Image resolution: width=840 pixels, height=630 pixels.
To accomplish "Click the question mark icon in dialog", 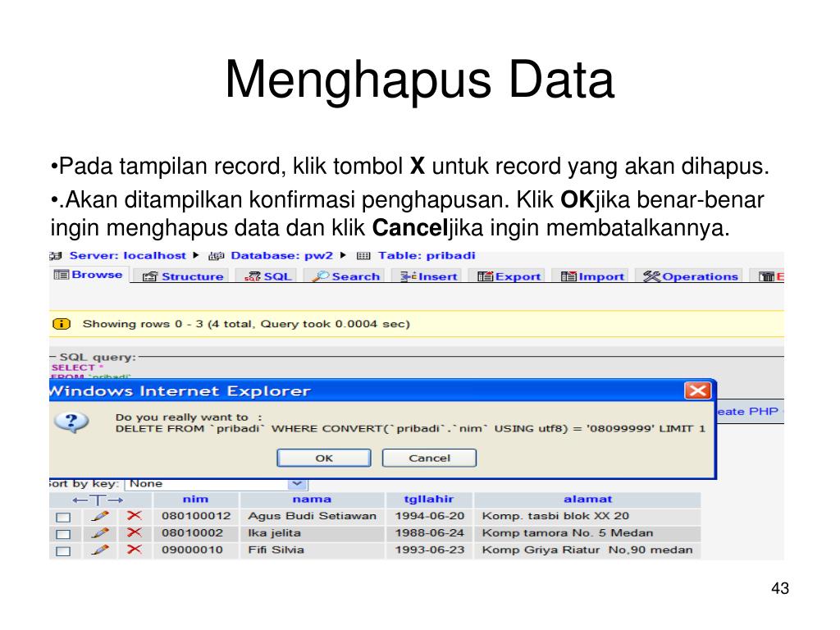I will point(72,422).
